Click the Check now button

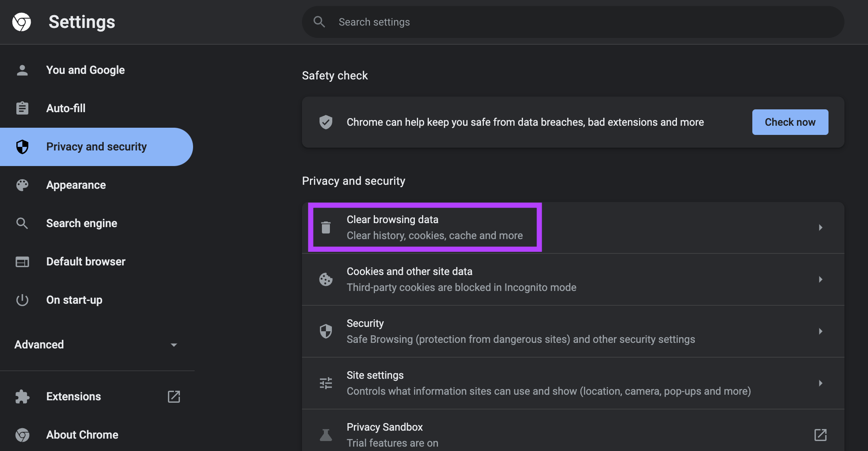(790, 122)
